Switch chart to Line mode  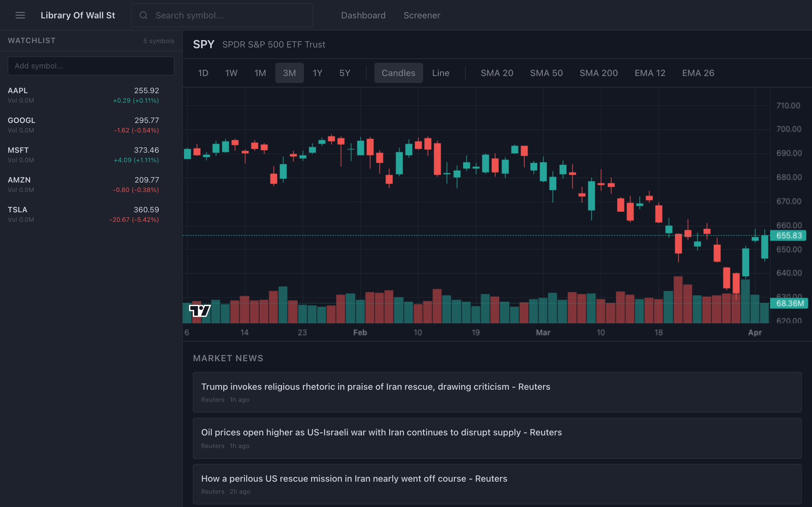(440, 73)
